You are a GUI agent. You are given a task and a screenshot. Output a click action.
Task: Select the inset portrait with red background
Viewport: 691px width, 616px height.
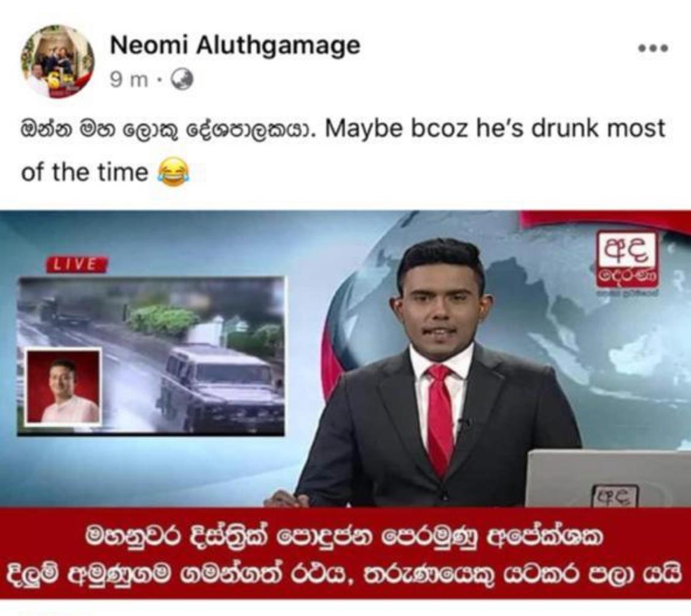tap(63, 387)
